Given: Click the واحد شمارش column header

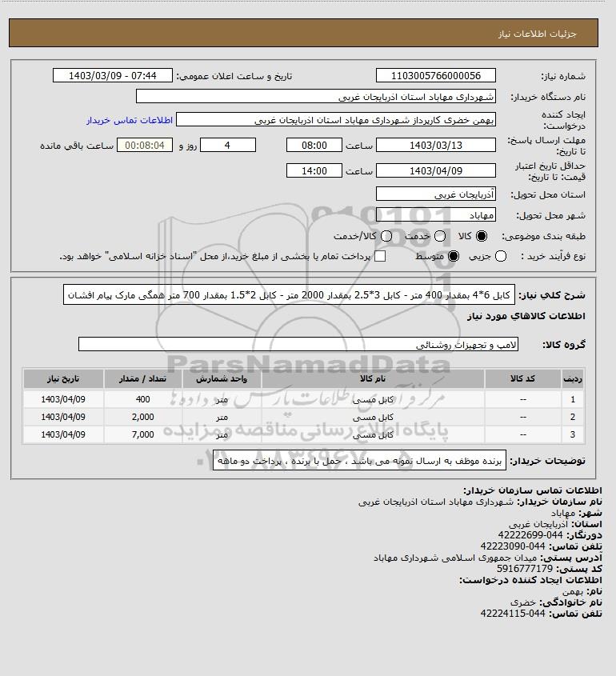Looking at the screenshot, I should tap(222, 379).
